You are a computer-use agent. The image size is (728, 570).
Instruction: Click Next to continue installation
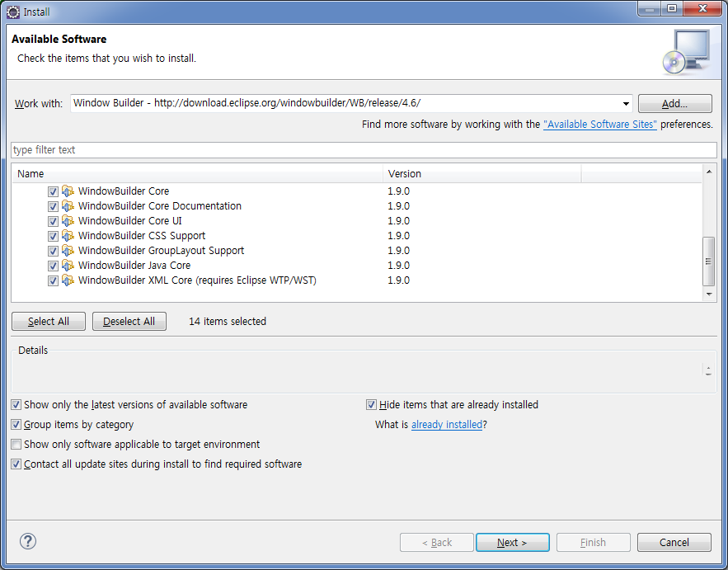513,542
